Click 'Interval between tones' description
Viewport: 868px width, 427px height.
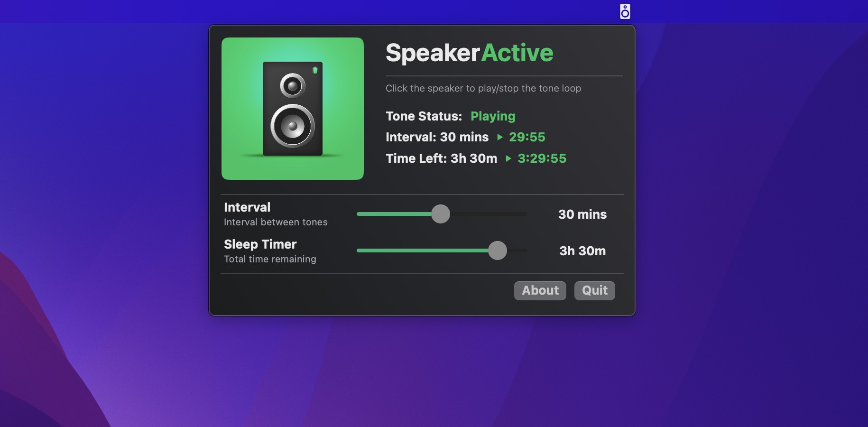click(276, 222)
